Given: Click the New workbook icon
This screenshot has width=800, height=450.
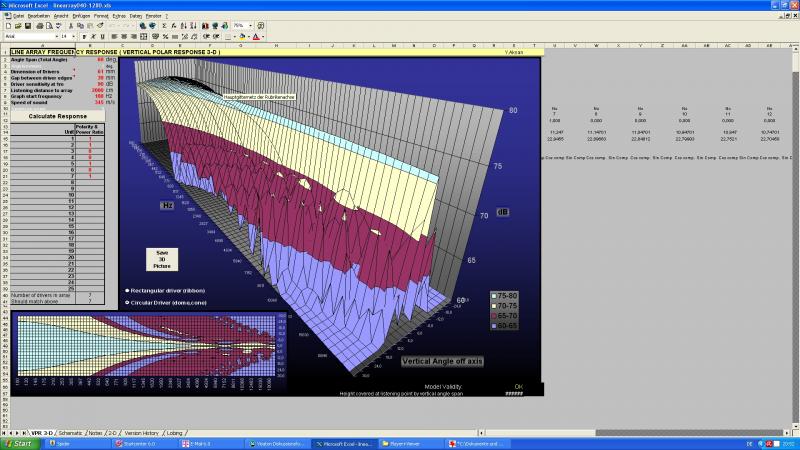Looking at the screenshot, I should (x=7, y=26).
